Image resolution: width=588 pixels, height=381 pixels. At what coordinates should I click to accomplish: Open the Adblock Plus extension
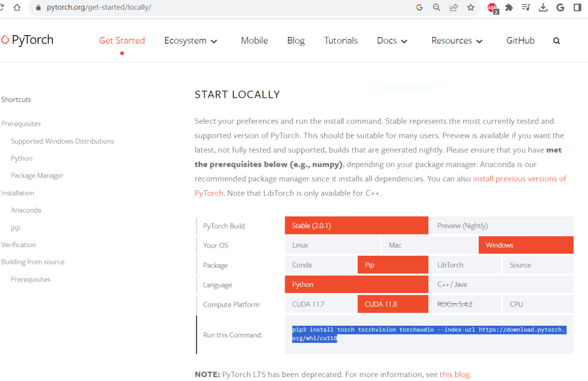(x=492, y=8)
